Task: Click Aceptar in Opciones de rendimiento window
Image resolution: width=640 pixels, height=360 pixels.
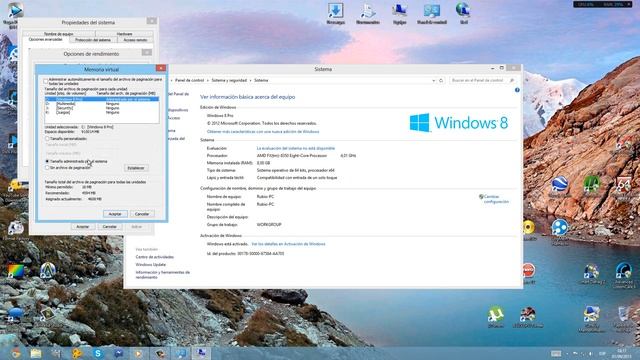Action: (83, 227)
